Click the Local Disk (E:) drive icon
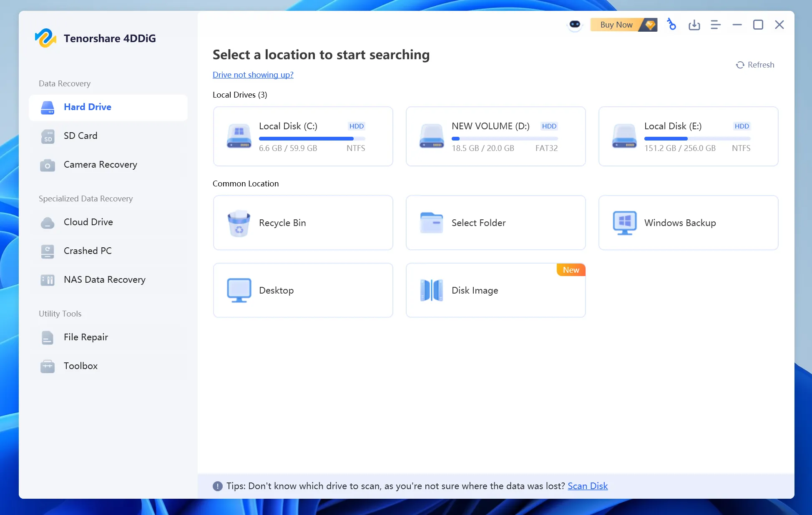Viewport: 812px width, 515px height. click(624, 136)
